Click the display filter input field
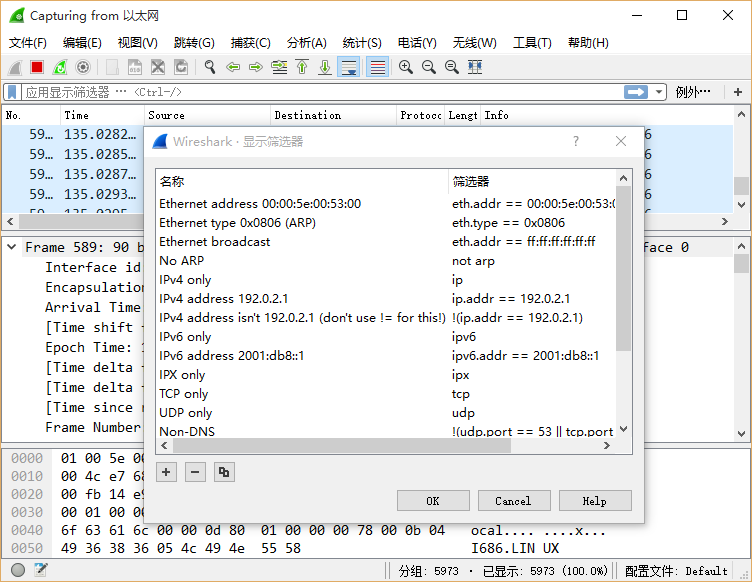The height and width of the screenshot is (582, 752). pyautogui.click(x=321, y=92)
